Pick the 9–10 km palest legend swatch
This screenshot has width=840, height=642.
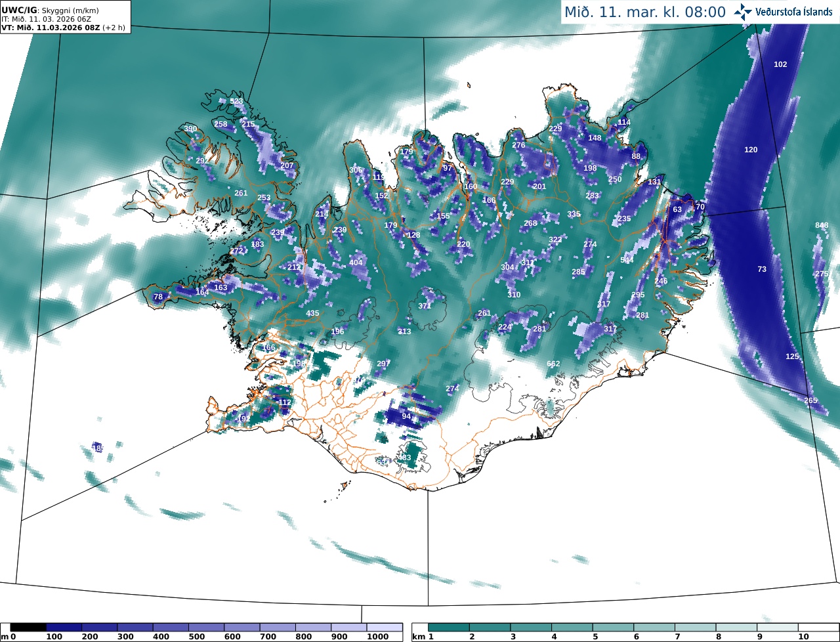coord(778,628)
